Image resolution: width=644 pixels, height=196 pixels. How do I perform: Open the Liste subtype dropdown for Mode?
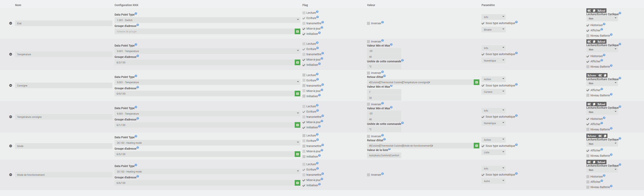click(x=493, y=152)
